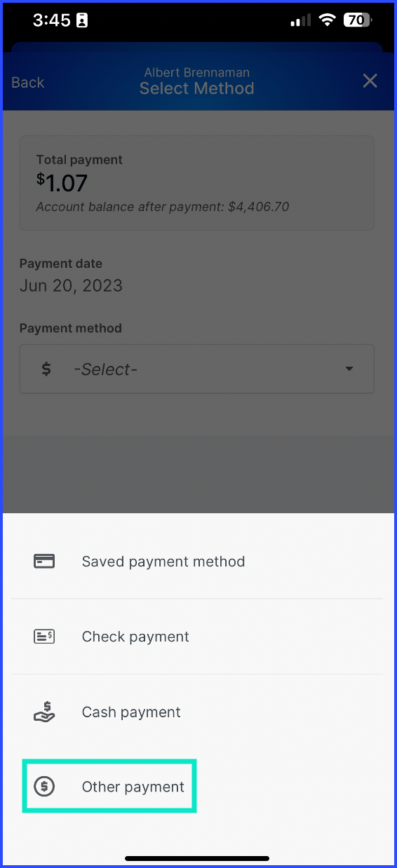The height and width of the screenshot is (868, 397).
Task: Open the -Select- payment method combo box
Action: [x=197, y=369]
